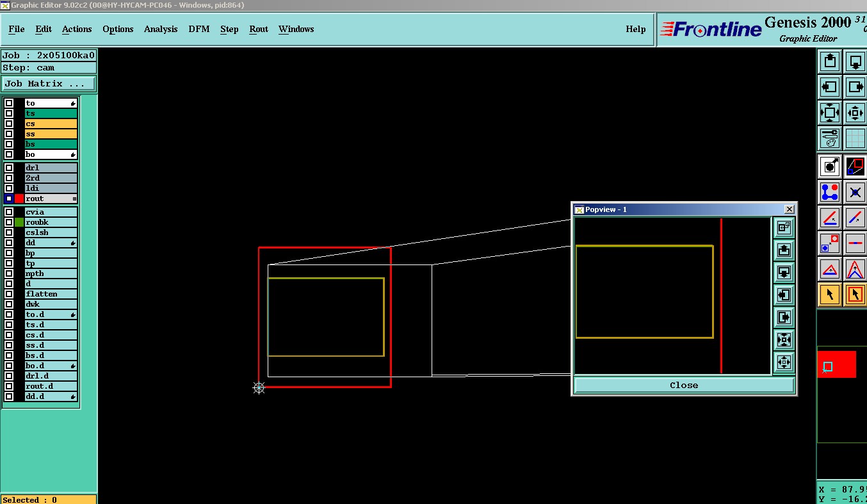Select the crossed blue dot icon
867x504 pixels.
coord(855,192)
